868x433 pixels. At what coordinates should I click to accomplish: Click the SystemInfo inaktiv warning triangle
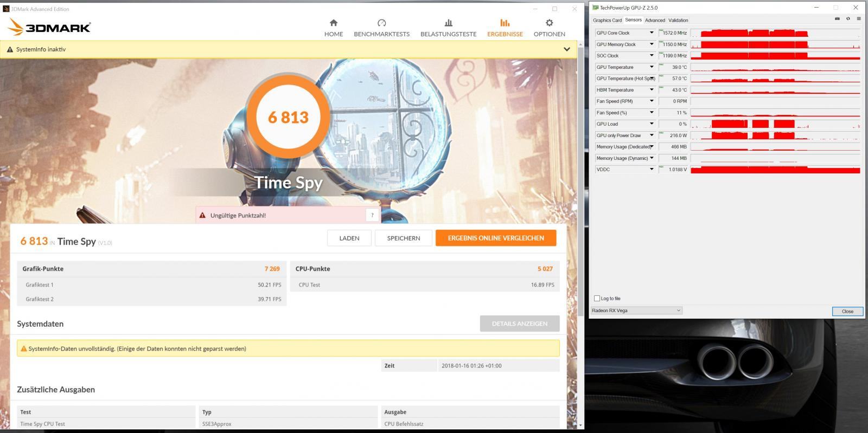pos(10,49)
